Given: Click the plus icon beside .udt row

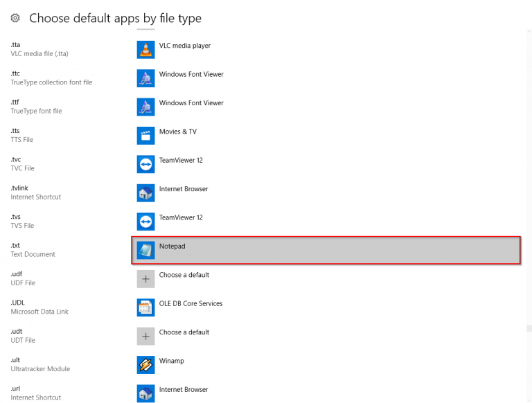Looking at the screenshot, I should (x=145, y=337).
